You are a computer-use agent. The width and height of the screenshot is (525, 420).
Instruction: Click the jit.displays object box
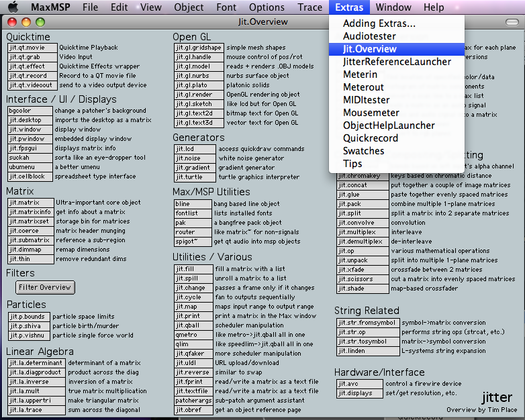pyautogui.click(x=360, y=393)
